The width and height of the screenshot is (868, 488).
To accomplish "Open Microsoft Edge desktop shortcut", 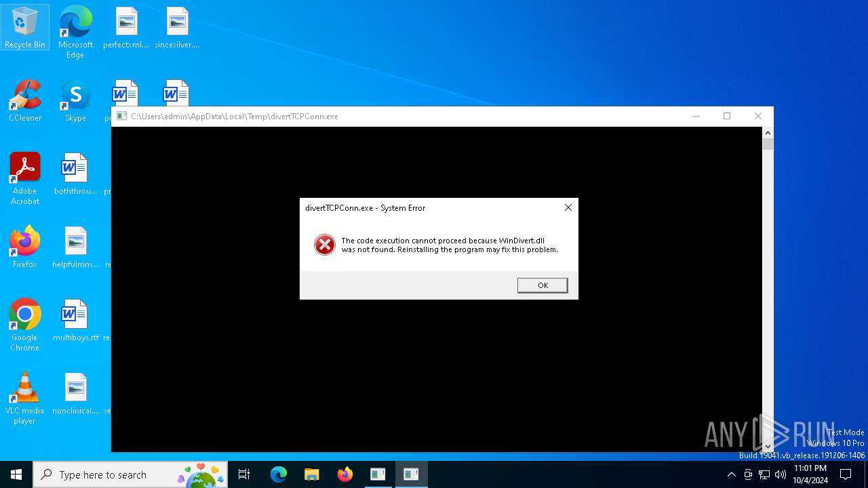I will [75, 32].
